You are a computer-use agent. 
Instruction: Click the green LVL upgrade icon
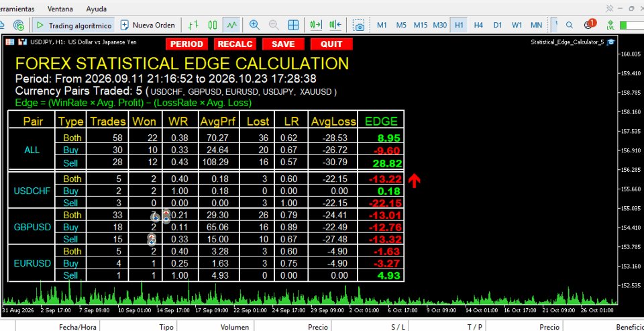pos(610,25)
